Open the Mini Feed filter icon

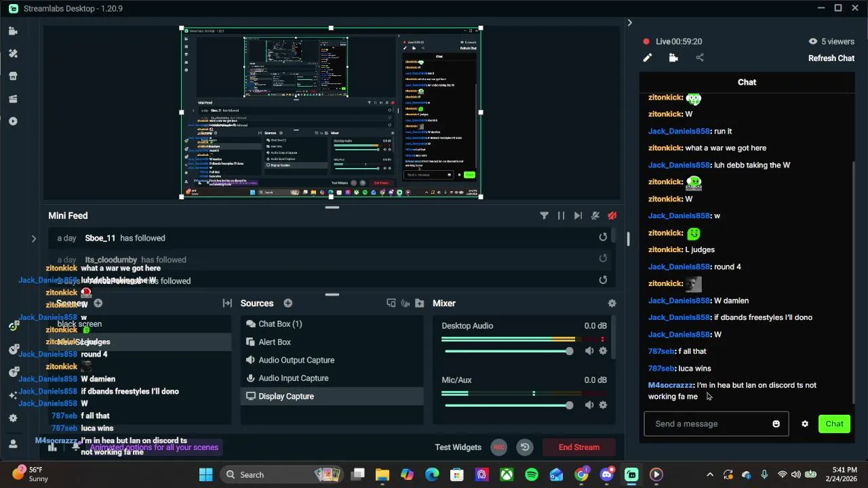pyautogui.click(x=544, y=216)
